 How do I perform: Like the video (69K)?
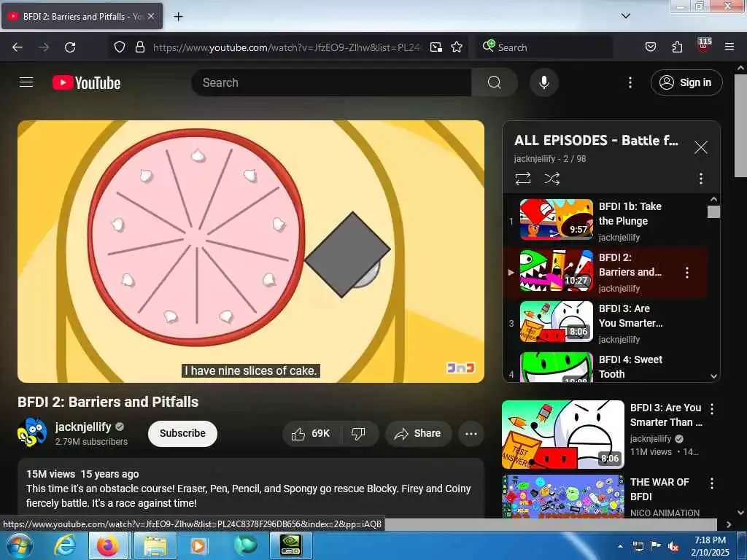click(x=311, y=433)
